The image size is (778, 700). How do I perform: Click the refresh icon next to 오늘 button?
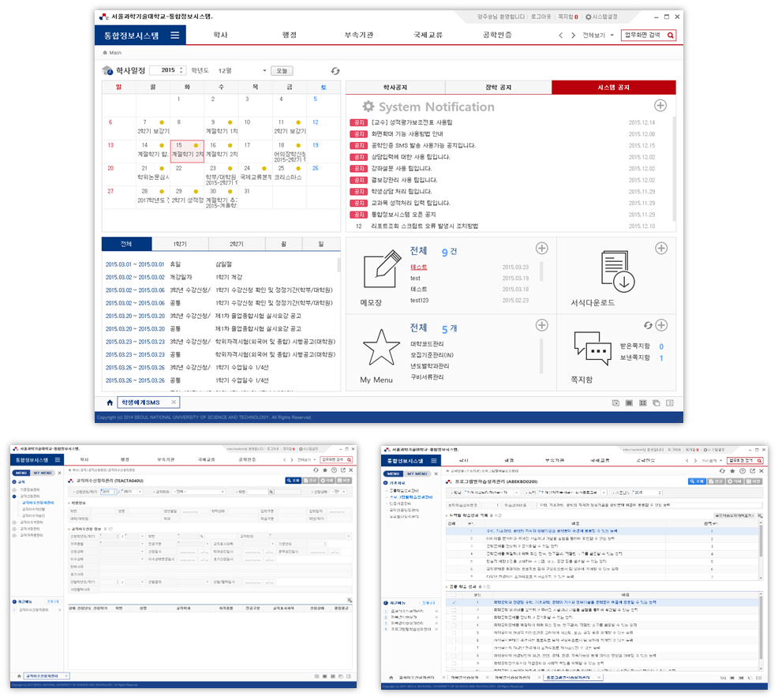[x=335, y=71]
